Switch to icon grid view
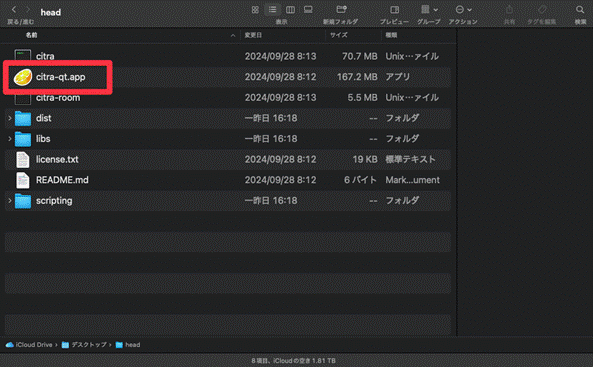This screenshot has height=367, width=593. click(255, 10)
